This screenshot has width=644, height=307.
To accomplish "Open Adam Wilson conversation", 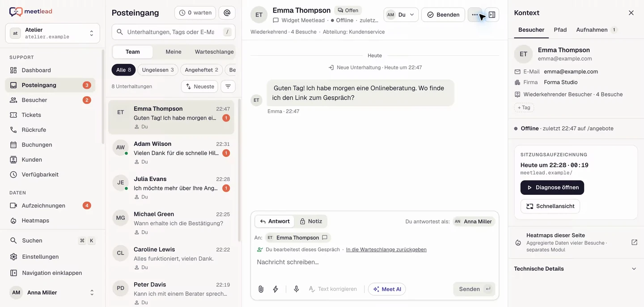I will point(171,153).
